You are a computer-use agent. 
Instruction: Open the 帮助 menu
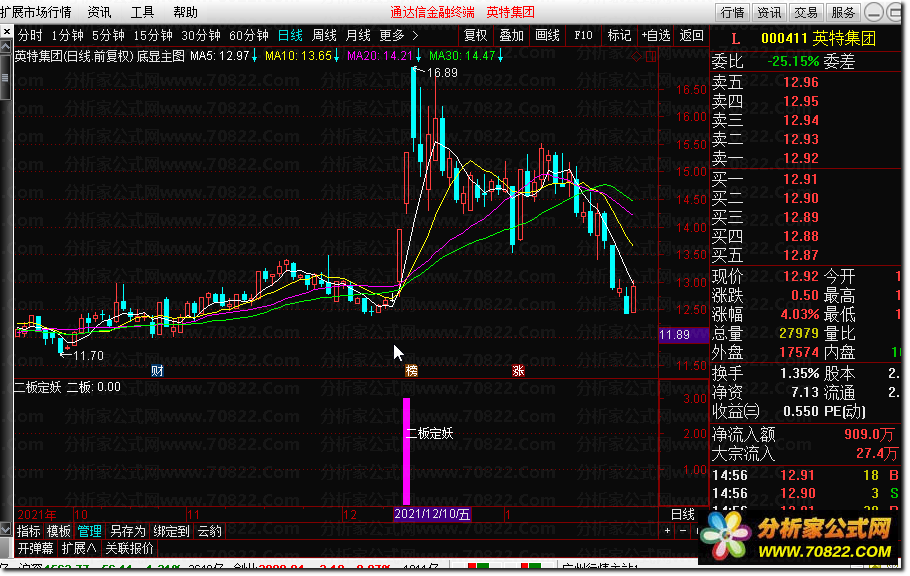(185, 12)
